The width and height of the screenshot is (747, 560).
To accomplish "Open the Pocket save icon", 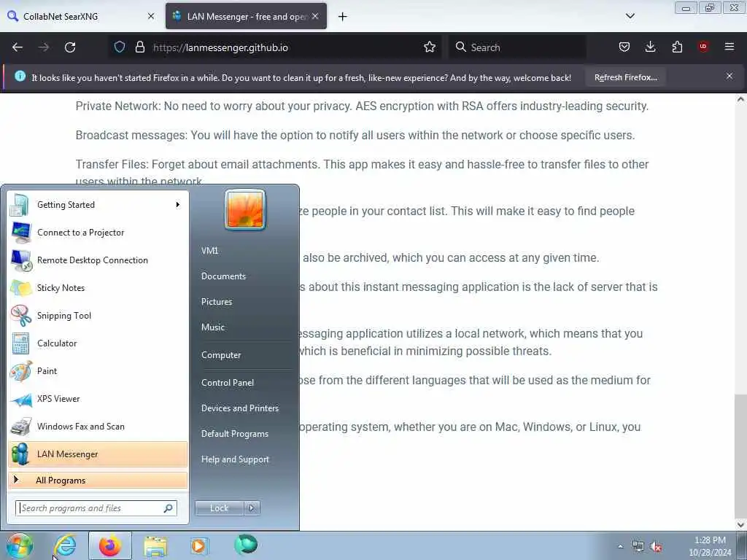I will coord(624,47).
